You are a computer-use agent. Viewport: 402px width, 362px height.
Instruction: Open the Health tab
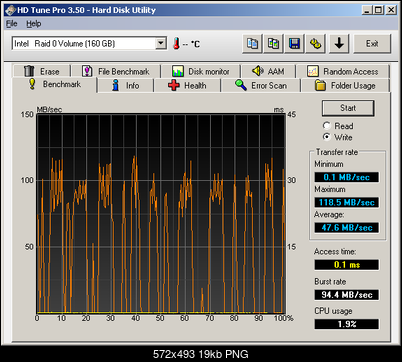[x=187, y=86]
